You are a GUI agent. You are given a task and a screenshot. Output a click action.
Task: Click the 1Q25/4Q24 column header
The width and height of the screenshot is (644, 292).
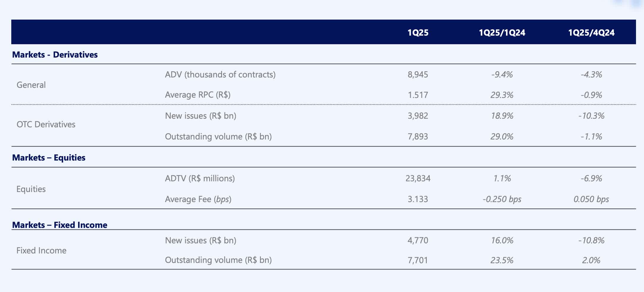591,32
